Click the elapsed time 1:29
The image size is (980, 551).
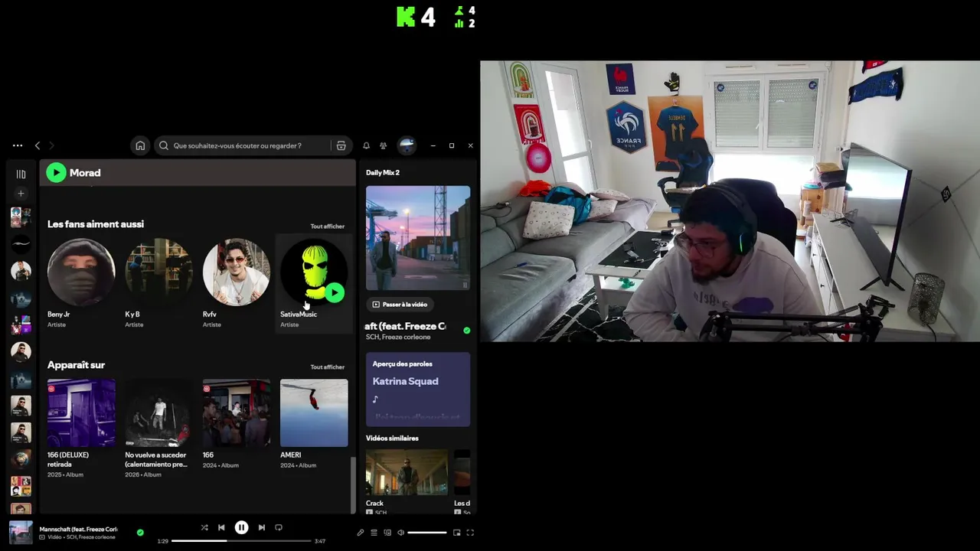pos(163,541)
